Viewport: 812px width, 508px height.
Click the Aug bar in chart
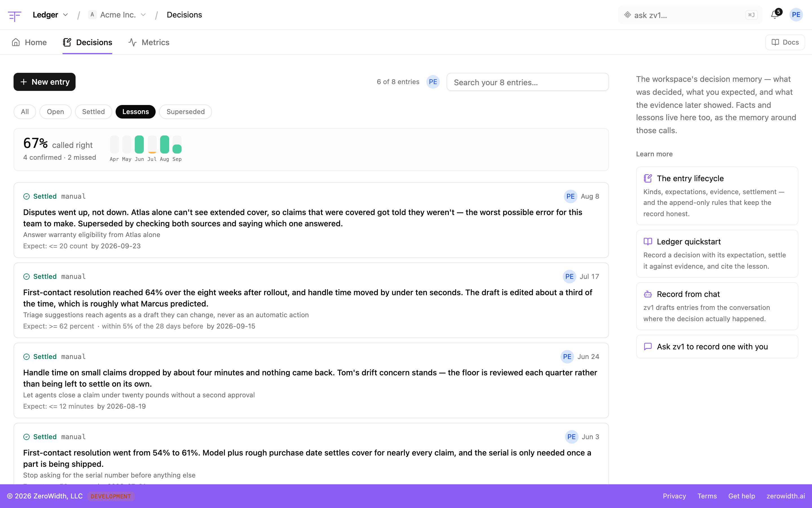tap(164, 144)
